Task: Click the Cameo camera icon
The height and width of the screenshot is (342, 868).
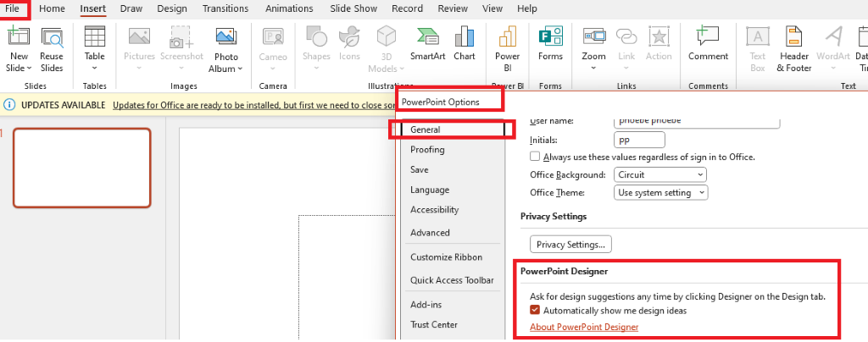Action: tap(273, 37)
